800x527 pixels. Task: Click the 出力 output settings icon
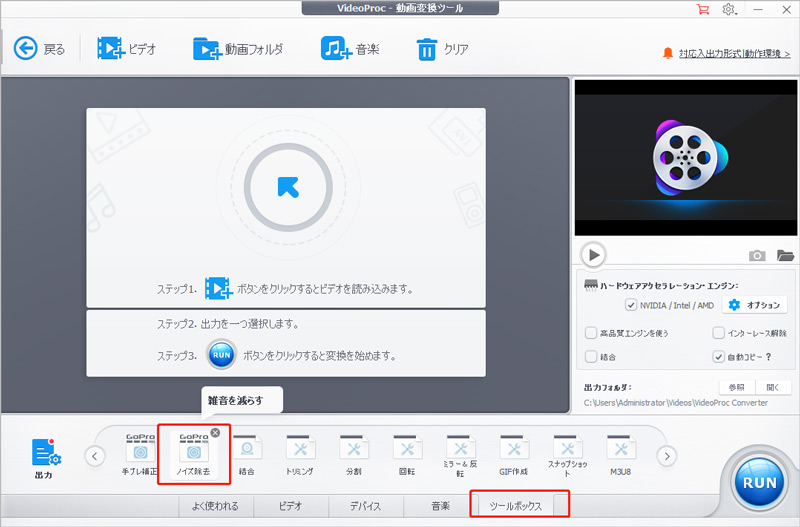pos(45,458)
